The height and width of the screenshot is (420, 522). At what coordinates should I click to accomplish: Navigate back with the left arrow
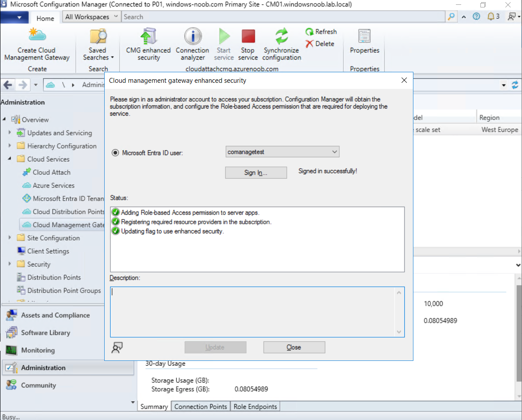tap(8, 85)
